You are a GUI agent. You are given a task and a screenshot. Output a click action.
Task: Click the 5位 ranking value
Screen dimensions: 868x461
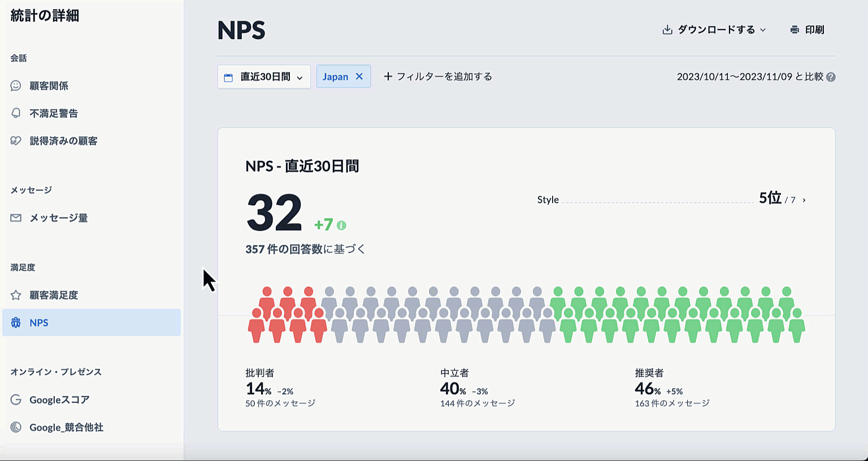(x=770, y=198)
